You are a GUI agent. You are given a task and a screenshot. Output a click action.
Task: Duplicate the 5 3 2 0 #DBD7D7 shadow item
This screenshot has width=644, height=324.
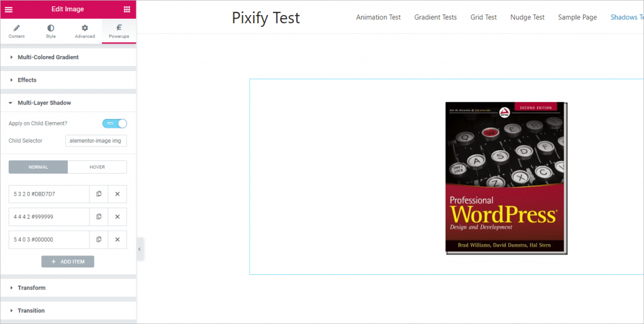click(99, 194)
